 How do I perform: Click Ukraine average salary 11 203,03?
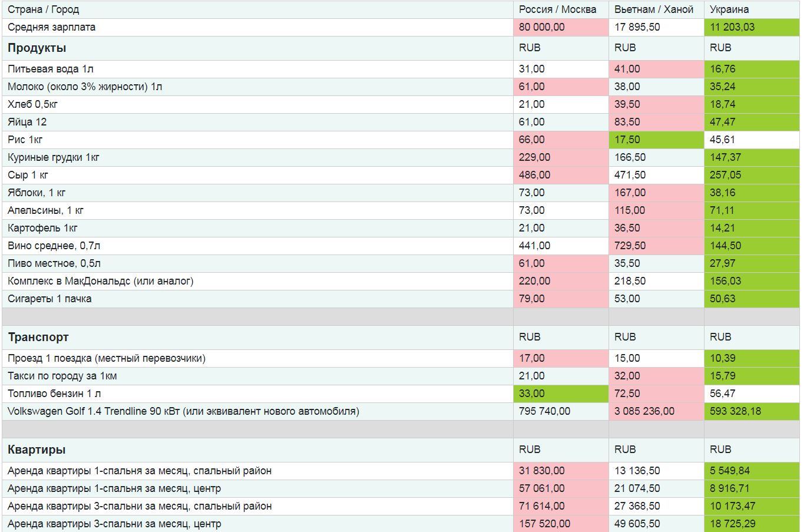pos(752,27)
